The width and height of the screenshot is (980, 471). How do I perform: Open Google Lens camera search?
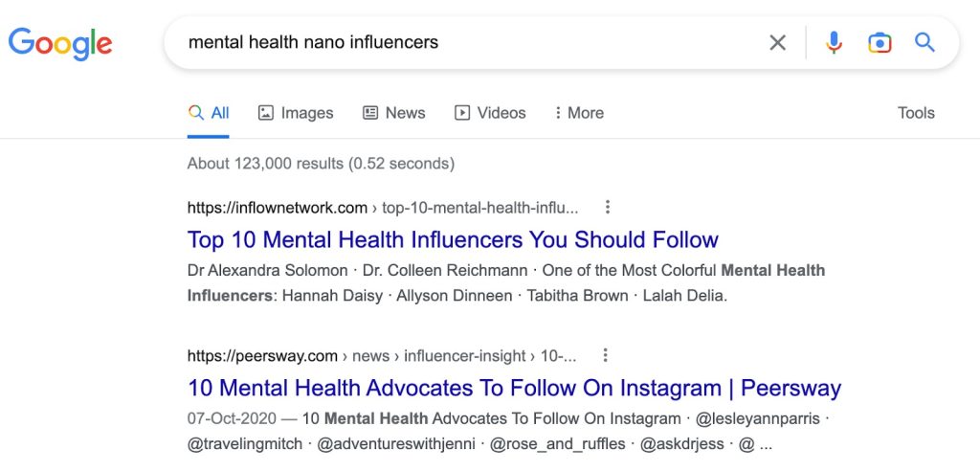pos(880,42)
